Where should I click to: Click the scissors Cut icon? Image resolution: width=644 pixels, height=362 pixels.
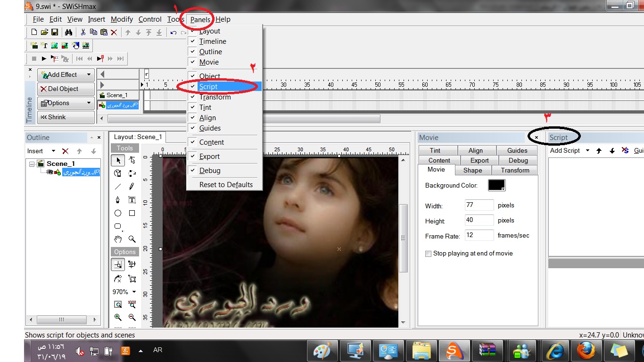pos(83,32)
